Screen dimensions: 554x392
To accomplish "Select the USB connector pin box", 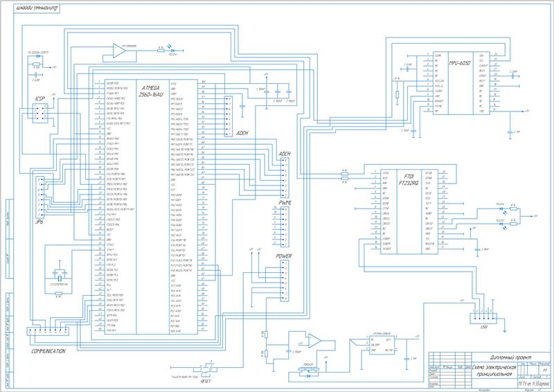I will [483, 318].
